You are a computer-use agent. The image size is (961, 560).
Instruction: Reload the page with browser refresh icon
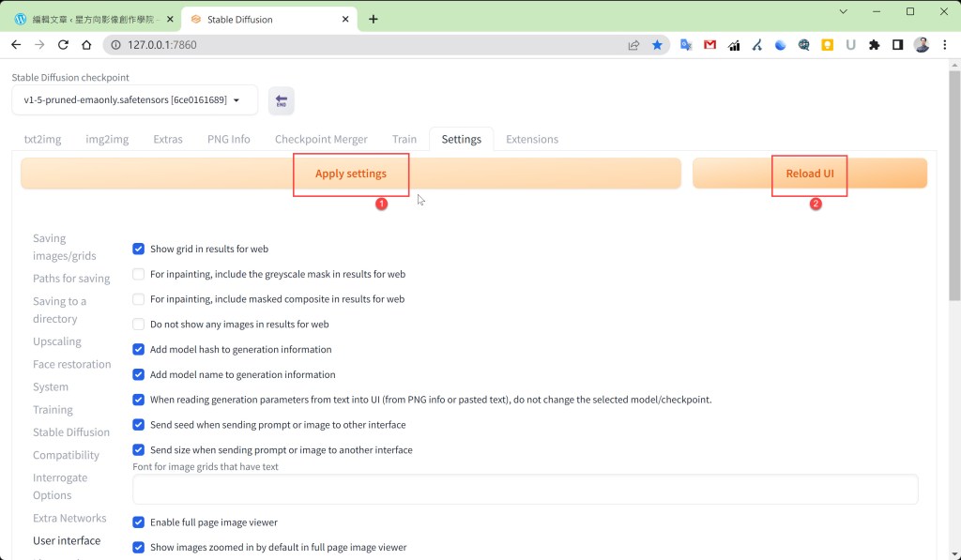click(x=64, y=44)
